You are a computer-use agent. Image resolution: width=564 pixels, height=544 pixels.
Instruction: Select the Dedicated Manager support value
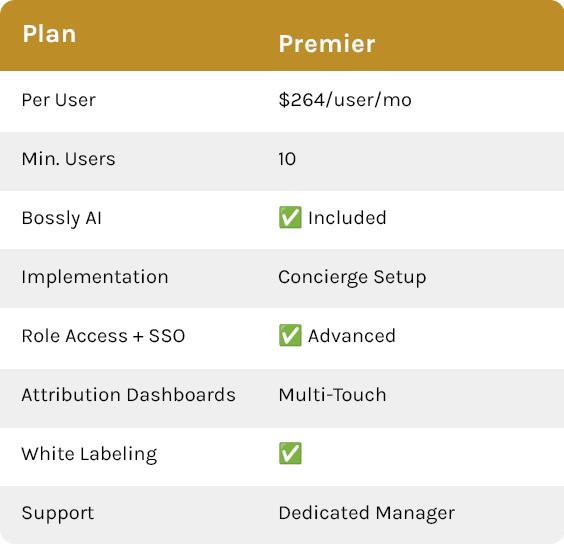point(367,513)
